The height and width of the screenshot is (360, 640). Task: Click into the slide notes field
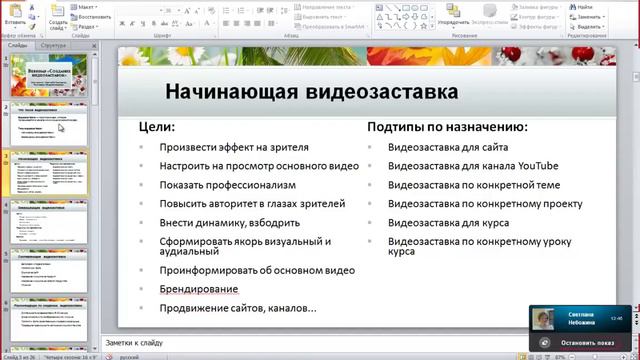tap(314, 343)
